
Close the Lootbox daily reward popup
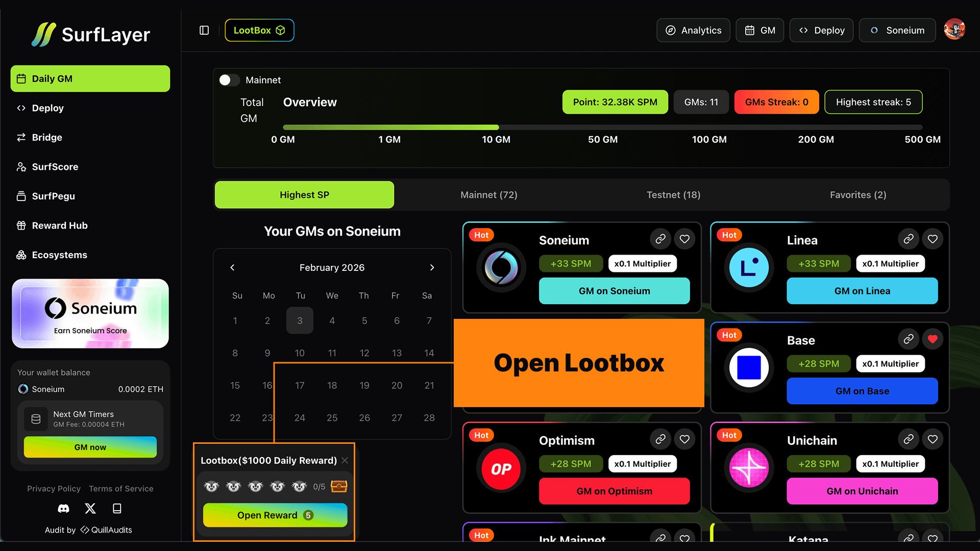[345, 461]
